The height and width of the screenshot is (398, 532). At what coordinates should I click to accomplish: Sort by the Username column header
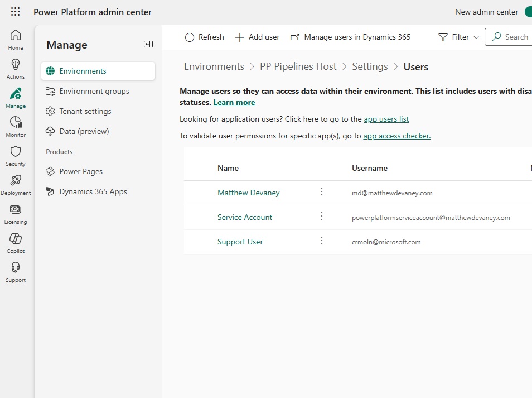pyautogui.click(x=370, y=168)
